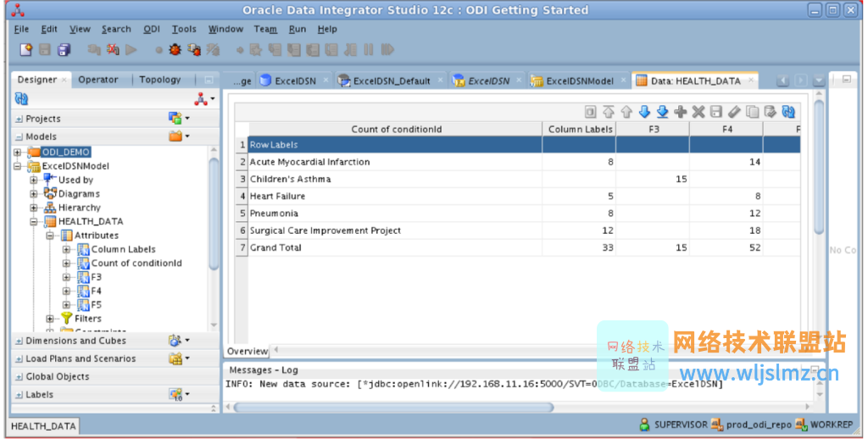The width and height of the screenshot is (868, 439).
Task: Expand the Global Objects accordion section
Action: pyautogui.click(x=19, y=376)
